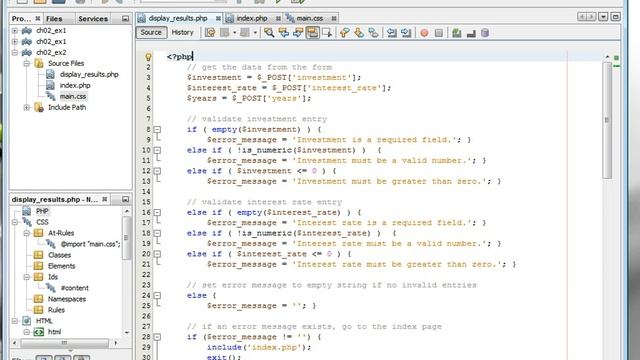Image resolution: width=640 pixels, height=360 pixels.
Task: Toggle rectangular selection mode
Action: click(327, 33)
